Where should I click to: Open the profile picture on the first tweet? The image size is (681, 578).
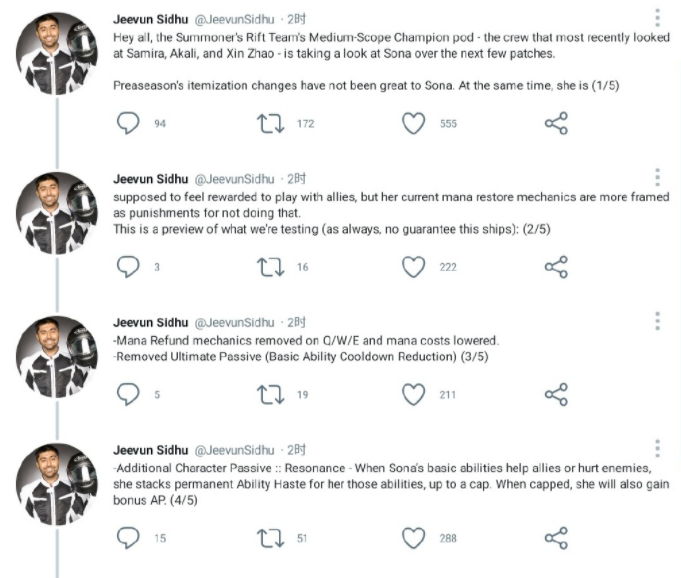pyautogui.click(x=57, y=54)
